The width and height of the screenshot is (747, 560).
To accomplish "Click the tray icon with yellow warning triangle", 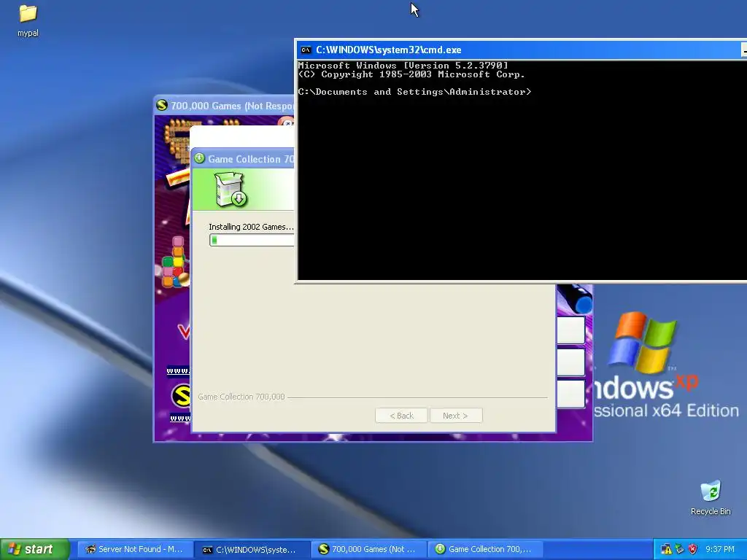I will [x=666, y=549].
